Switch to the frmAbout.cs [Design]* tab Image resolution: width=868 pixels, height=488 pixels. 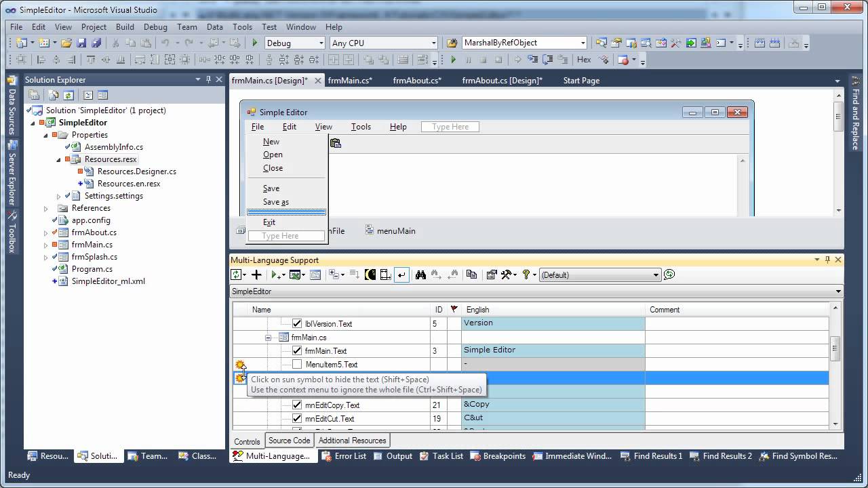click(502, 80)
